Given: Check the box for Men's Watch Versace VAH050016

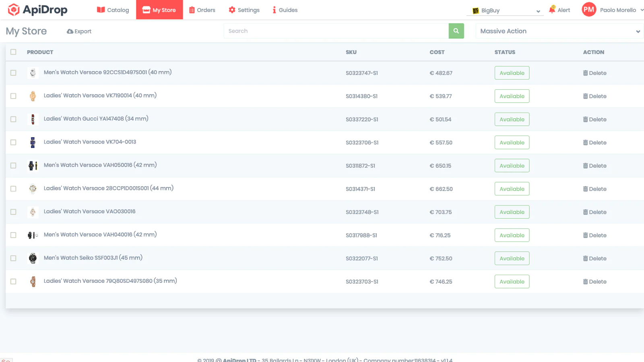Looking at the screenshot, I should click(x=13, y=166).
